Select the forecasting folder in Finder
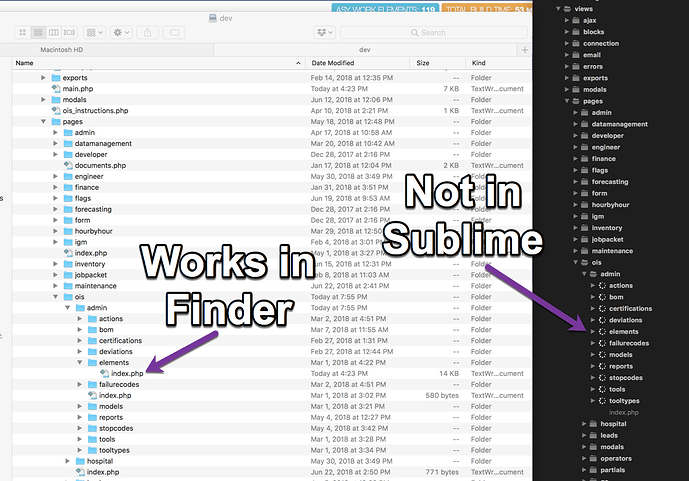689x481 pixels. [93, 209]
